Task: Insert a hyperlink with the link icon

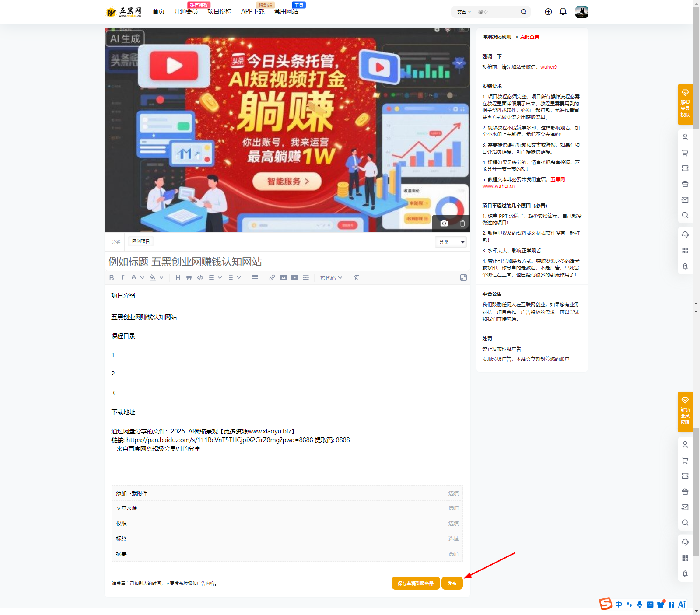Action: pyautogui.click(x=272, y=278)
